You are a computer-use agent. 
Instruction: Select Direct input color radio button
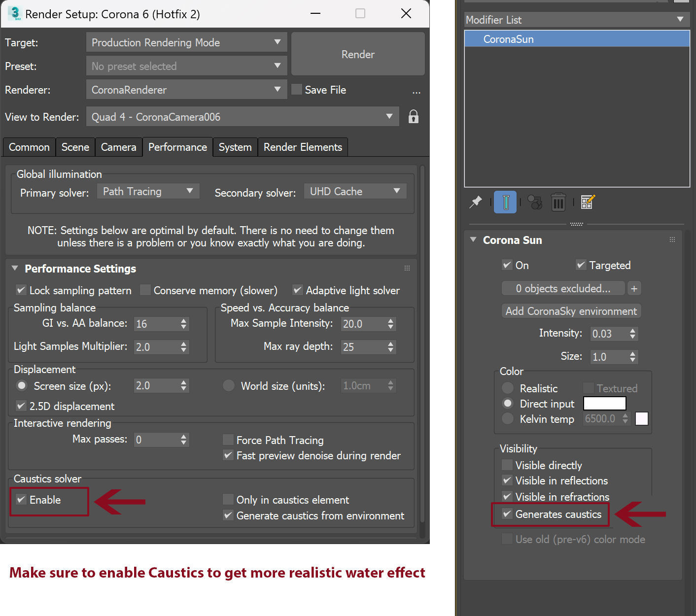[508, 403]
